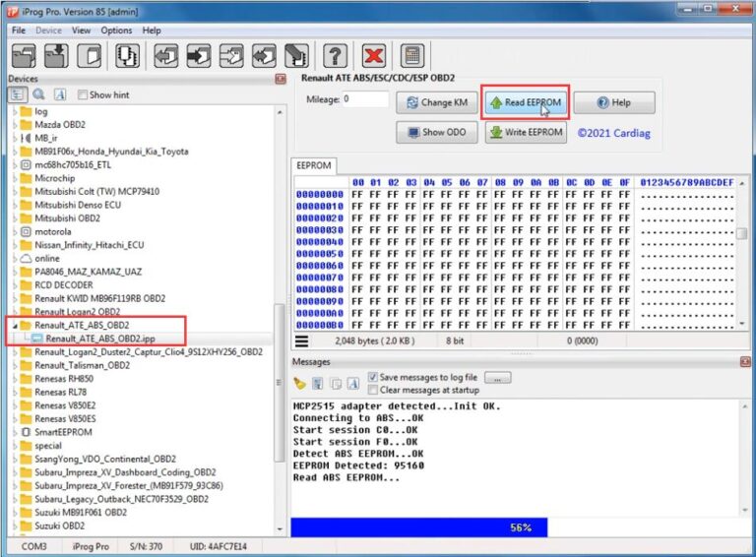Viewport: 756px width, 557px height.
Task: Click the '...' log file browse button
Action: (x=497, y=377)
